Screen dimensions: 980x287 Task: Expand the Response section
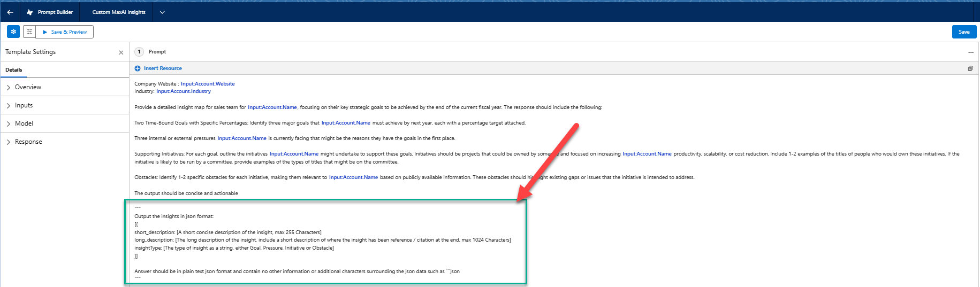point(28,142)
